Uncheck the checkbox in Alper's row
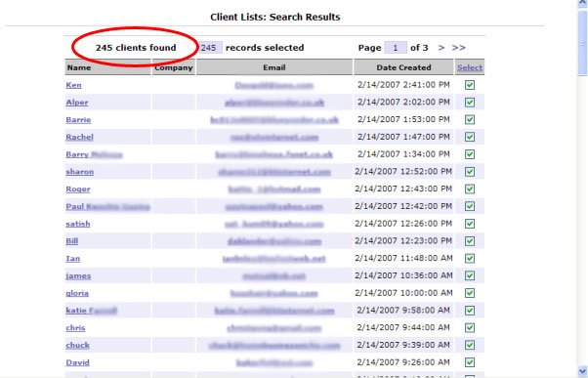 click(470, 102)
